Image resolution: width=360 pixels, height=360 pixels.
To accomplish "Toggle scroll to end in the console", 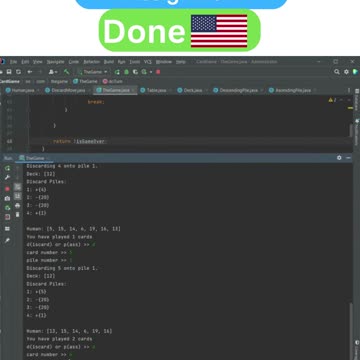I will (18, 196).
